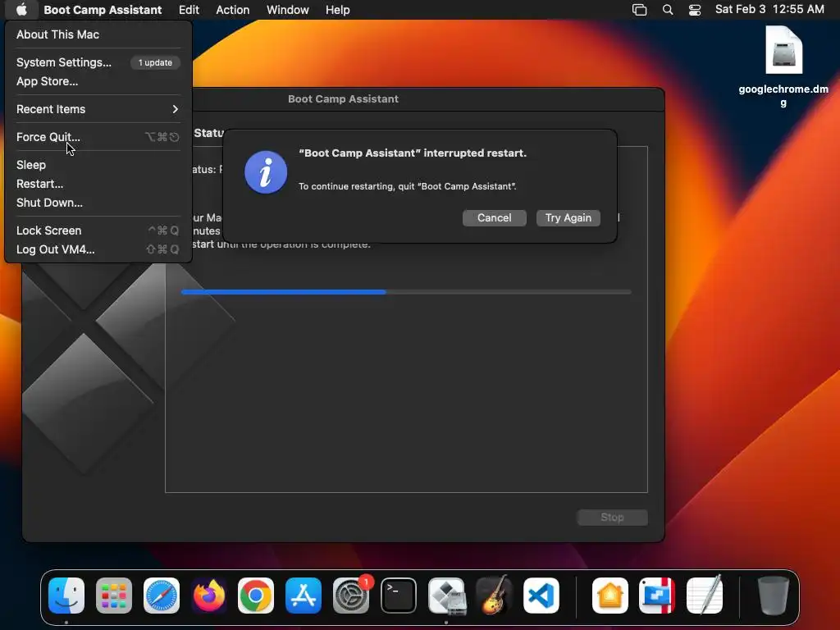Click the "interrupted restart" dialog heading
The image size is (840, 630).
[x=413, y=153]
